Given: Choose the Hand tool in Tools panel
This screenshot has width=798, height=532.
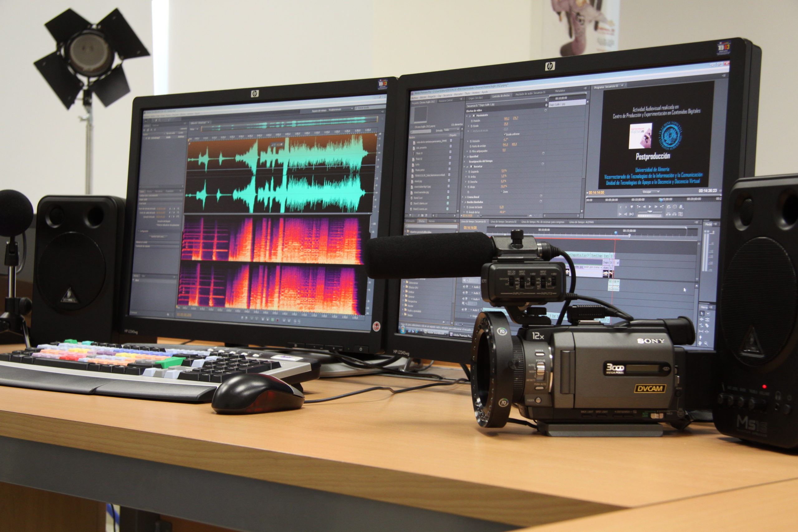Looking at the screenshot, I should [x=701, y=343].
